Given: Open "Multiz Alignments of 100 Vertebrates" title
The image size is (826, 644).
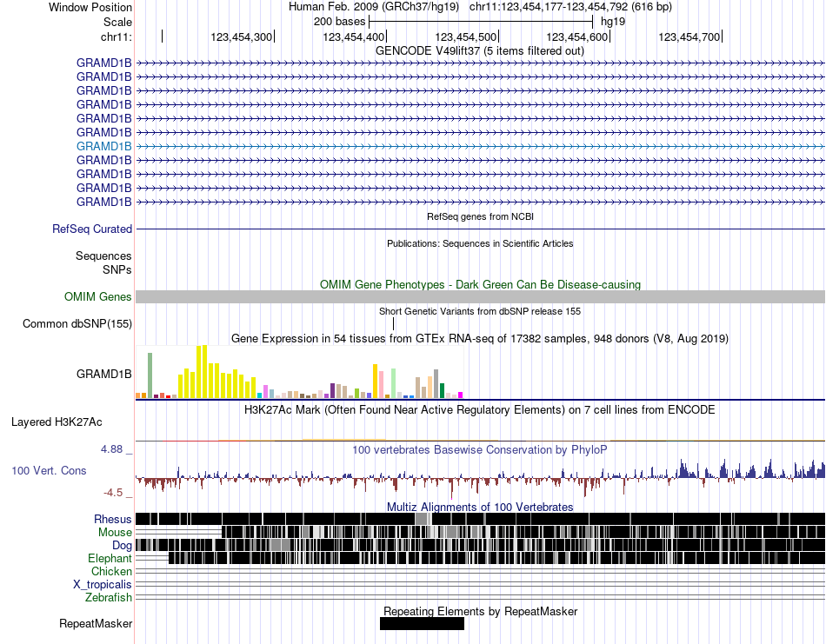Looking at the screenshot, I should (x=480, y=507).
